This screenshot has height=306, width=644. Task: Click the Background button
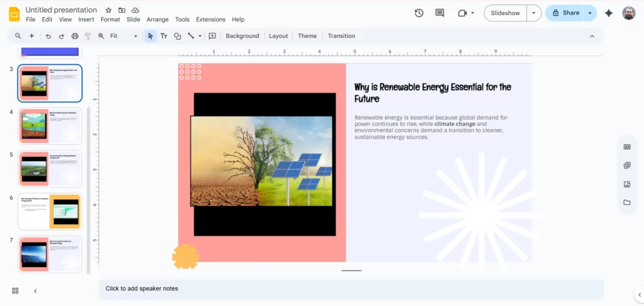(x=242, y=36)
